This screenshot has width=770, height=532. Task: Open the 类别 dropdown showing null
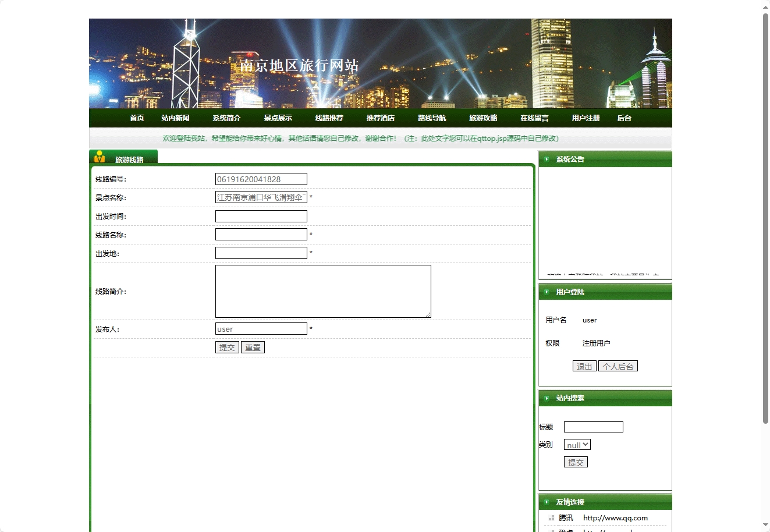577,445
